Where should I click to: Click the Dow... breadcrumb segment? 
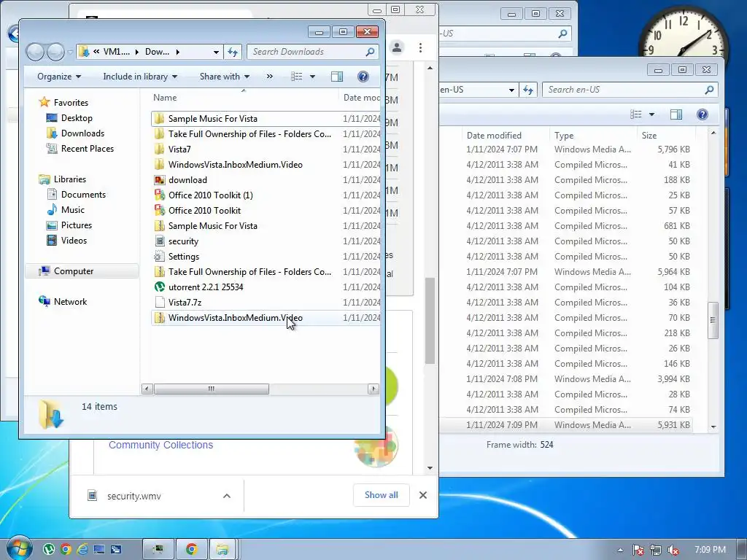(x=158, y=52)
